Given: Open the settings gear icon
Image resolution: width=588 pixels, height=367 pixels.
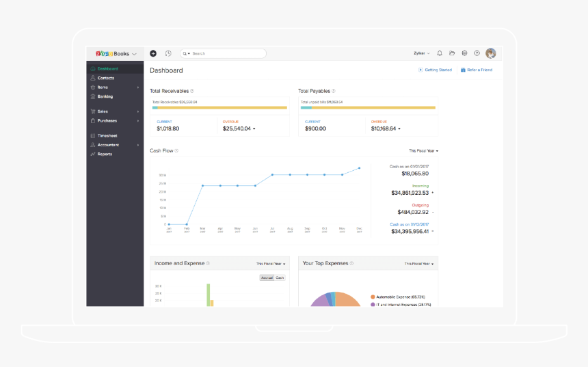Looking at the screenshot, I should coord(464,53).
